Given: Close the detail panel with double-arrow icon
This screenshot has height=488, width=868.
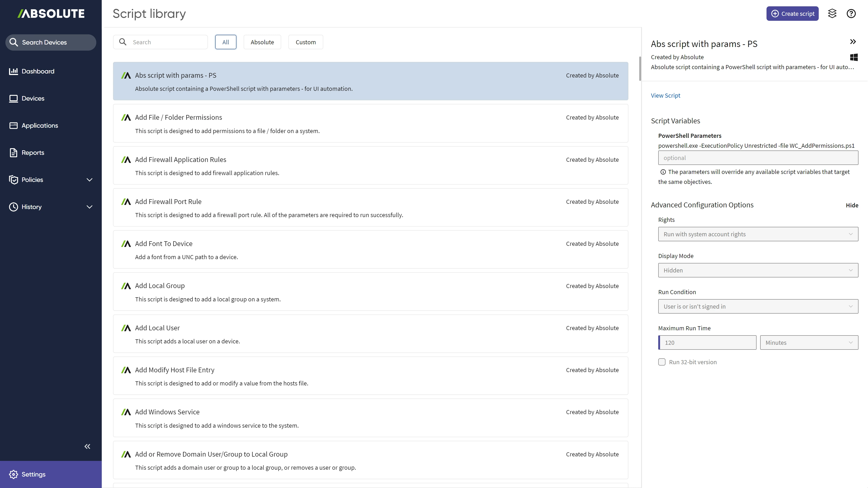Looking at the screenshot, I should pyautogui.click(x=853, y=42).
